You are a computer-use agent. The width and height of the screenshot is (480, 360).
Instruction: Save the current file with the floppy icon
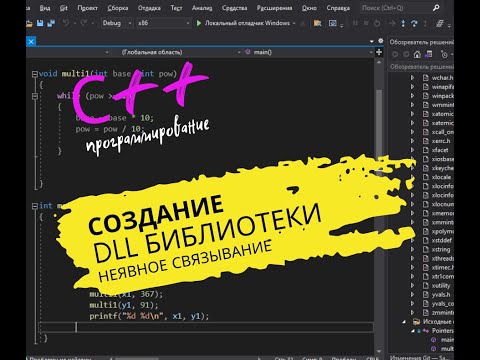[40, 23]
